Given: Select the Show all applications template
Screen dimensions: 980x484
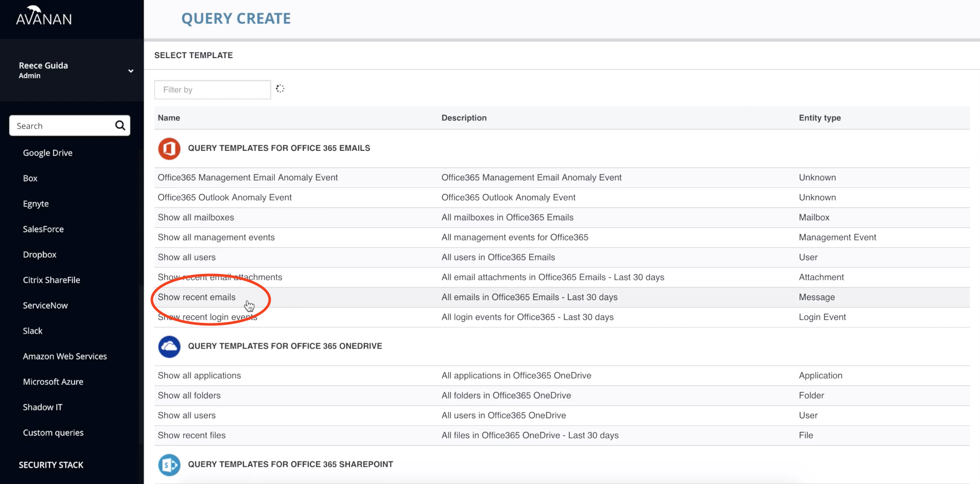Looking at the screenshot, I should coord(199,376).
